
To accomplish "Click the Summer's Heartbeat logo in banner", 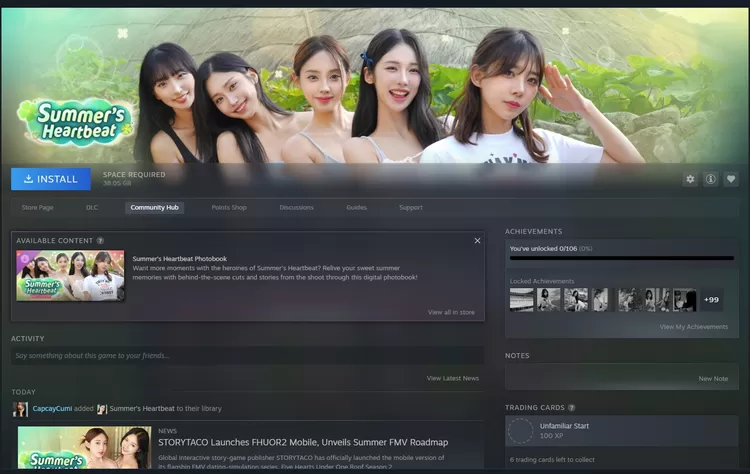I will pos(77,122).
